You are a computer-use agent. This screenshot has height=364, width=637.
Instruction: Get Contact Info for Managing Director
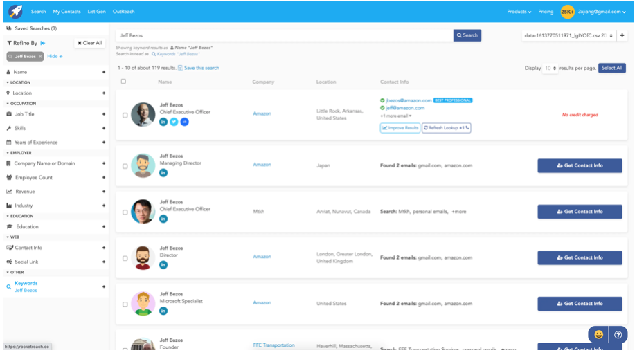[580, 166]
